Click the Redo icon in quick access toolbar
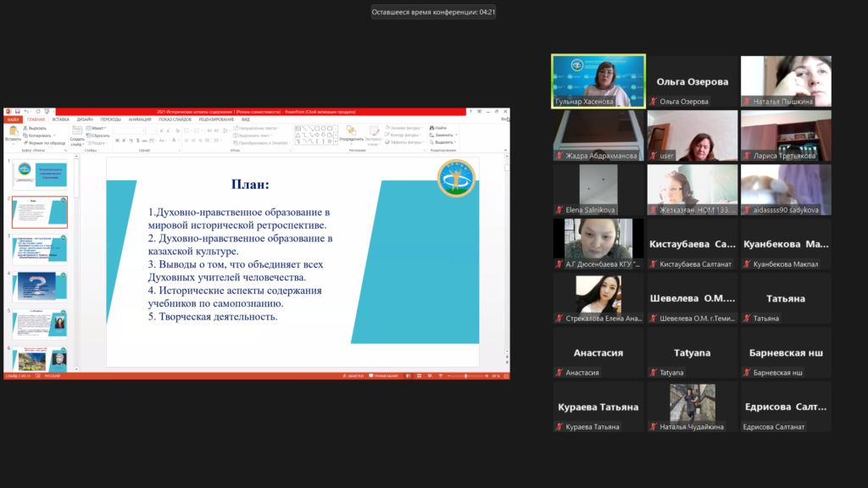 click(x=37, y=111)
